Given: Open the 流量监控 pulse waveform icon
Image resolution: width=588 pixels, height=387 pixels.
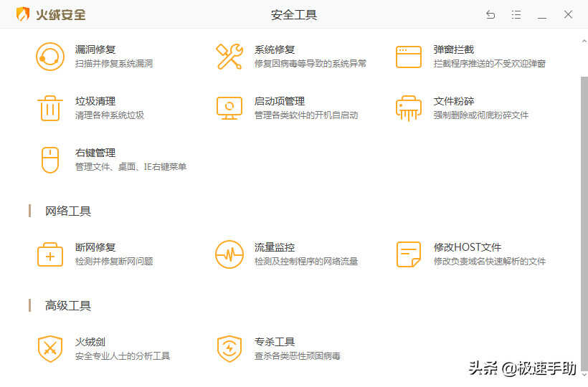Looking at the screenshot, I should [229, 254].
